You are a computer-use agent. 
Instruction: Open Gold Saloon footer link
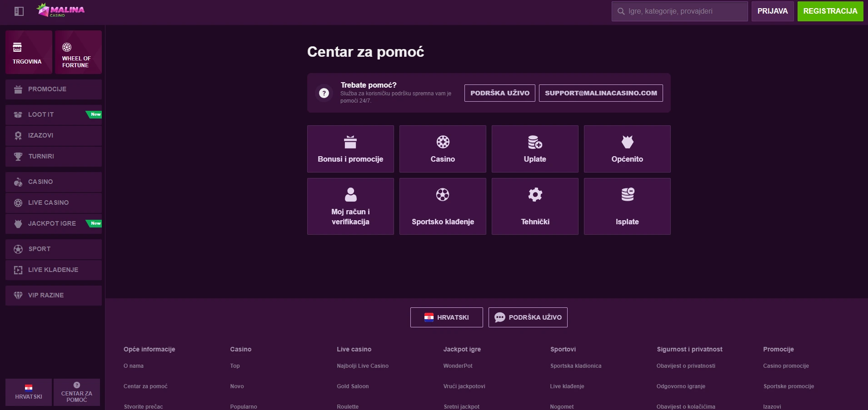pos(353,386)
